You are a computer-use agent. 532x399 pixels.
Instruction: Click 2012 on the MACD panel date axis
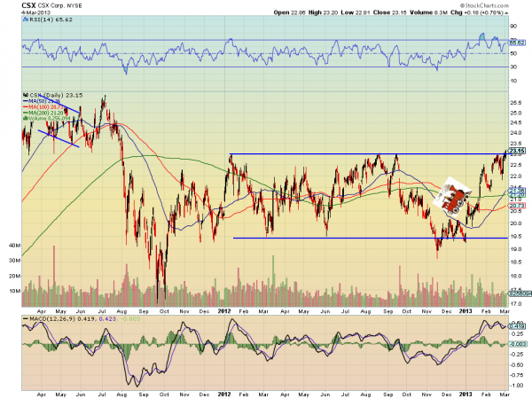pos(224,395)
